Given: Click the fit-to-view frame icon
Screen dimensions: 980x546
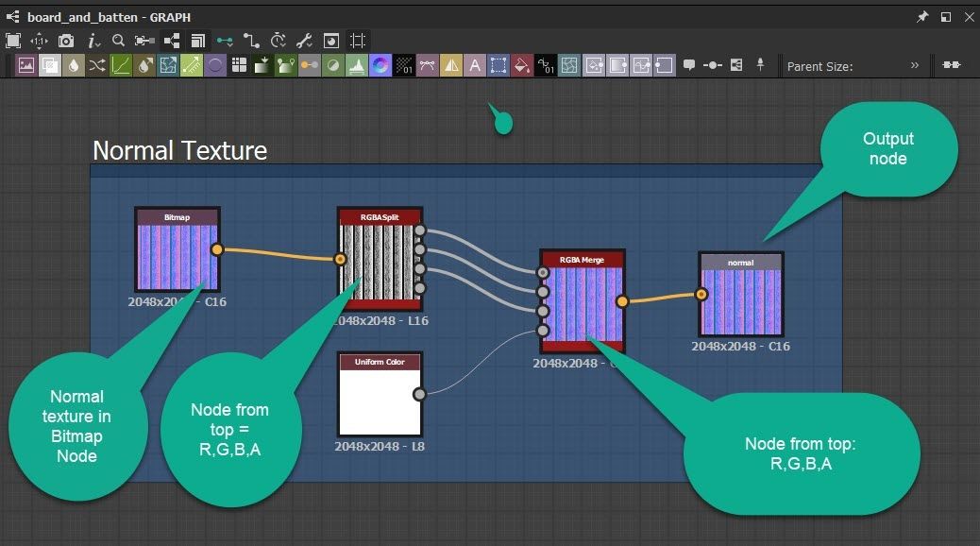Looking at the screenshot, I should [x=13, y=41].
